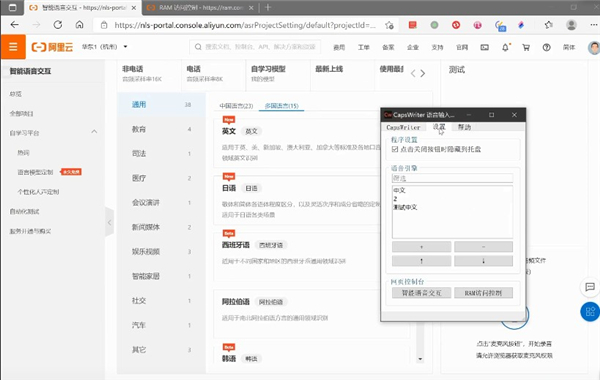Open the help question mark icon
Screen dimensions: 600x380
click(x=546, y=47)
